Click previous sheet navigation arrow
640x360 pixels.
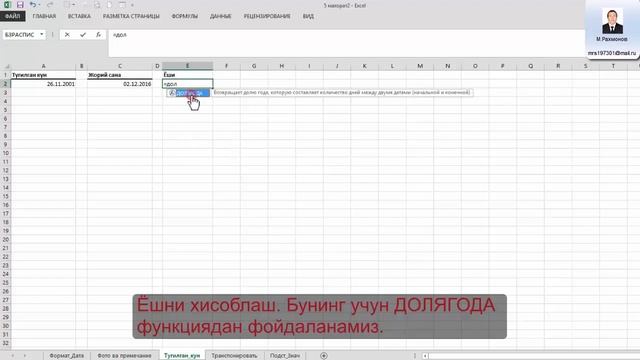coord(13,356)
